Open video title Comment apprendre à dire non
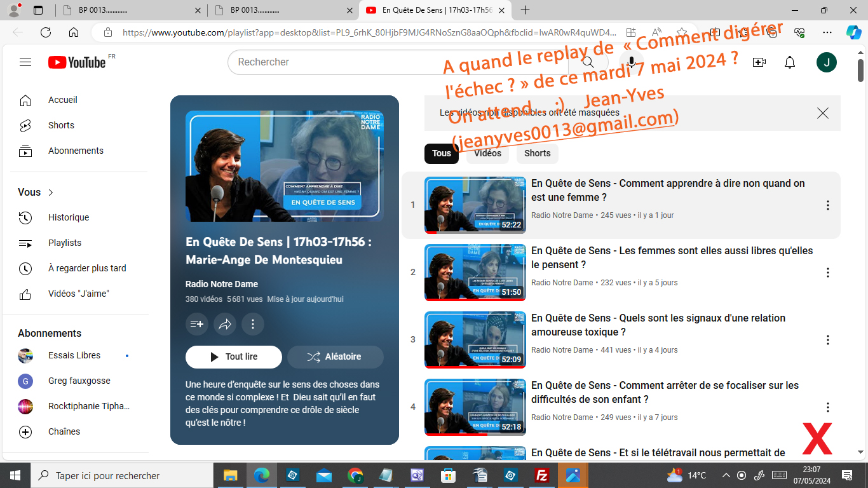The height and width of the screenshot is (488, 868). [x=668, y=190]
